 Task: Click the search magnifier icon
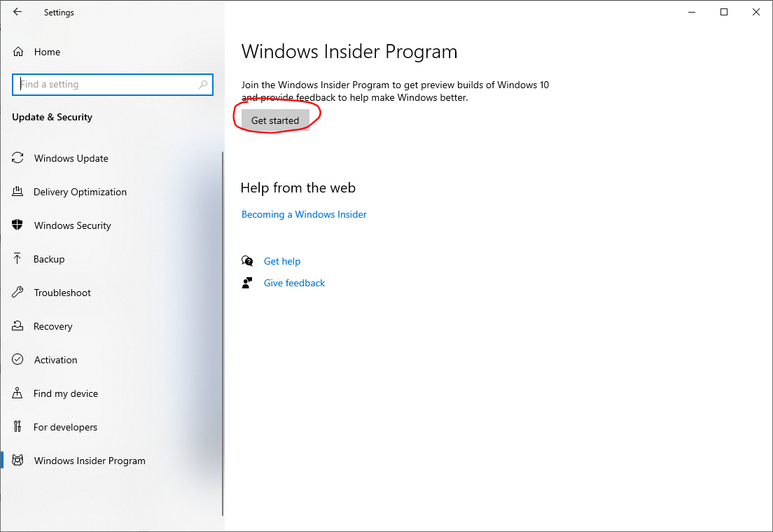202,84
